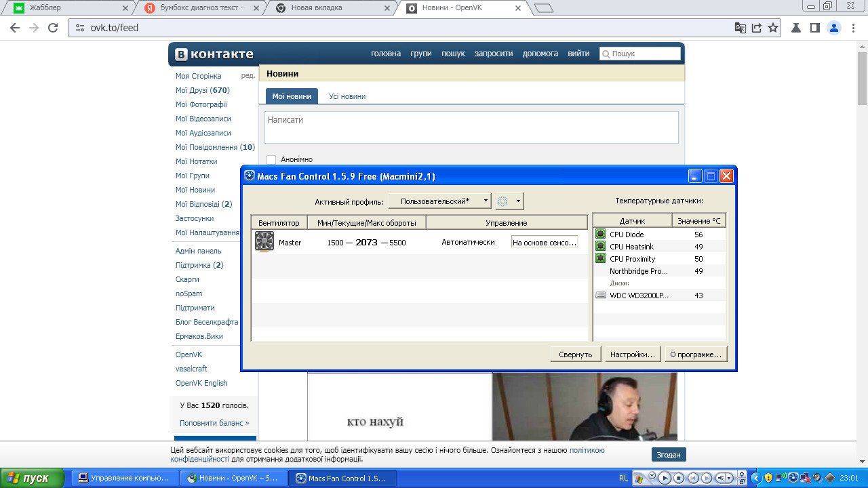Click the Macs Fan Control tray icon
Viewport: 868px width, 488px height.
pos(793,478)
